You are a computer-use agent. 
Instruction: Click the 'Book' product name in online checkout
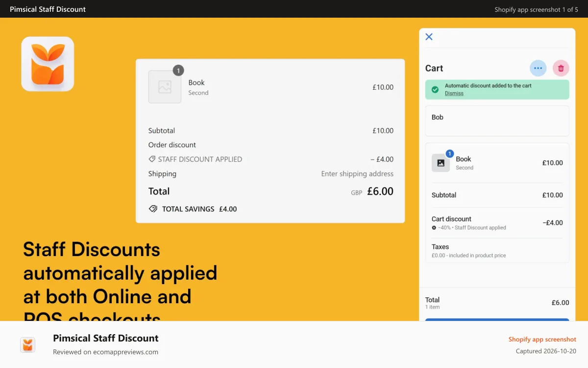[x=196, y=82]
